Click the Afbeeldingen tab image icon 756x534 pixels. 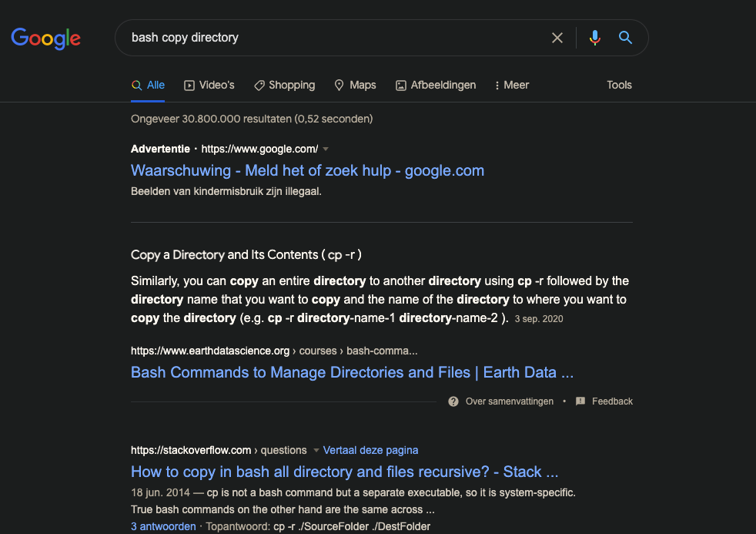pos(400,86)
